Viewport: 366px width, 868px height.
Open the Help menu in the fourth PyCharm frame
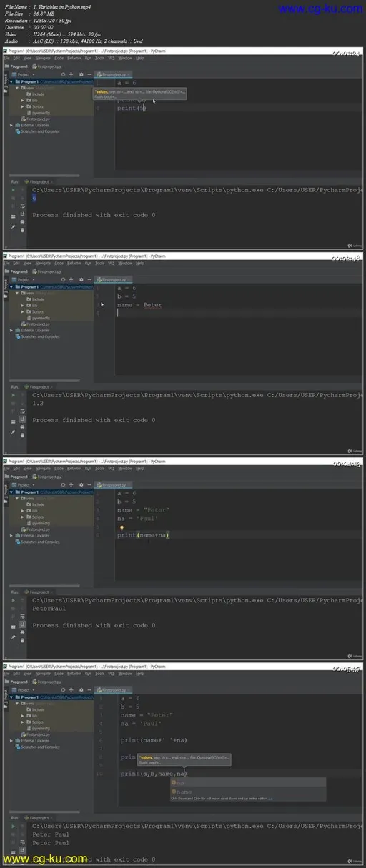click(139, 673)
